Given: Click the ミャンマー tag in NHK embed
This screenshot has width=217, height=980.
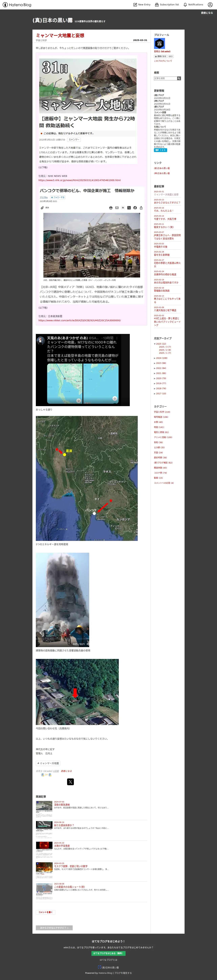Looking at the screenshot, I should pyautogui.click(x=74, y=140).
